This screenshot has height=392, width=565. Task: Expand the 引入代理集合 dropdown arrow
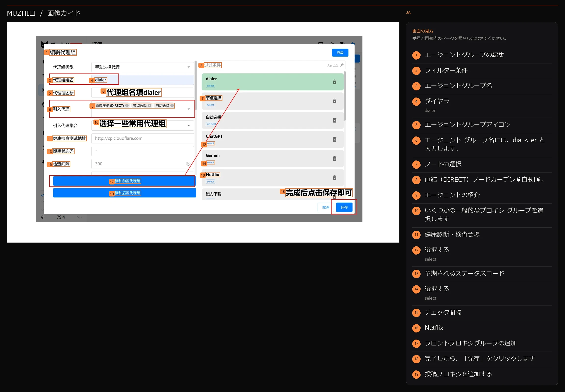[x=189, y=125]
